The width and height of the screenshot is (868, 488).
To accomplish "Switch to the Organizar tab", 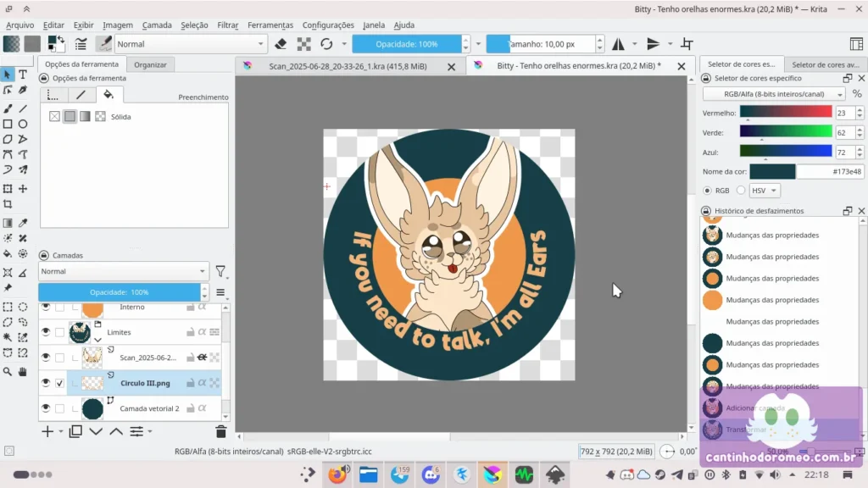I will pos(150,64).
